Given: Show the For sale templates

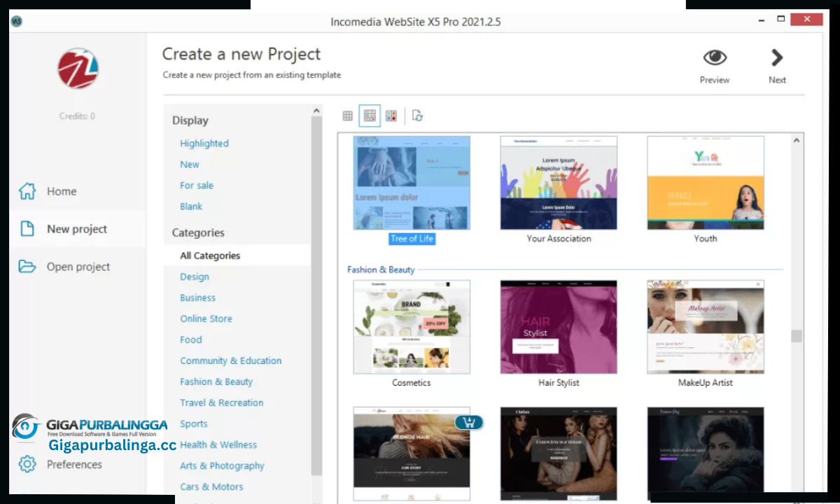Looking at the screenshot, I should tap(197, 185).
